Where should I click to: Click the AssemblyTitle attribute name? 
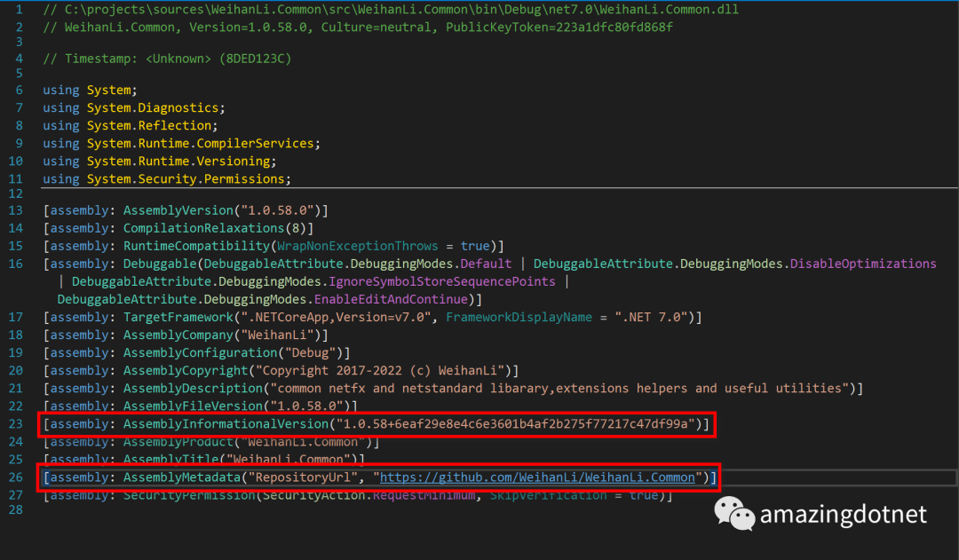[171, 459]
